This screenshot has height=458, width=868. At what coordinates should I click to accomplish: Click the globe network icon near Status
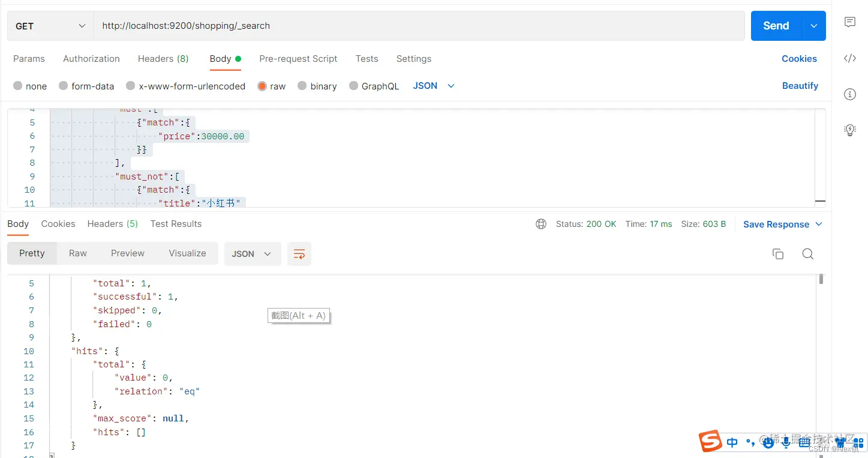[x=541, y=224]
